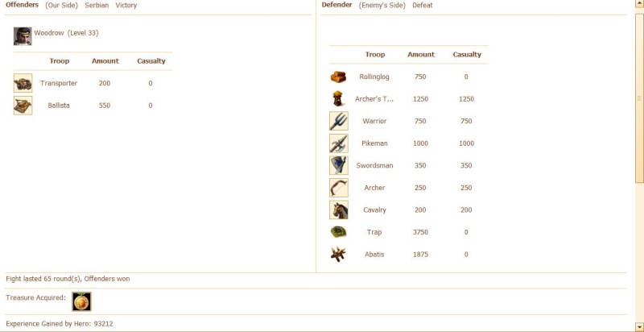Click the Transporter troop name
The image size is (644, 332).
tap(59, 83)
